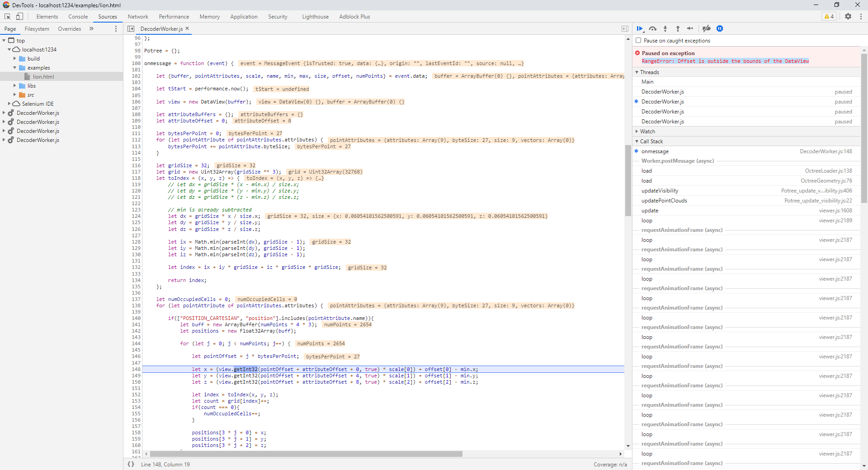The height and width of the screenshot is (470, 868).
Task: Toggle the device toolbar icon
Action: (x=19, y=16)
